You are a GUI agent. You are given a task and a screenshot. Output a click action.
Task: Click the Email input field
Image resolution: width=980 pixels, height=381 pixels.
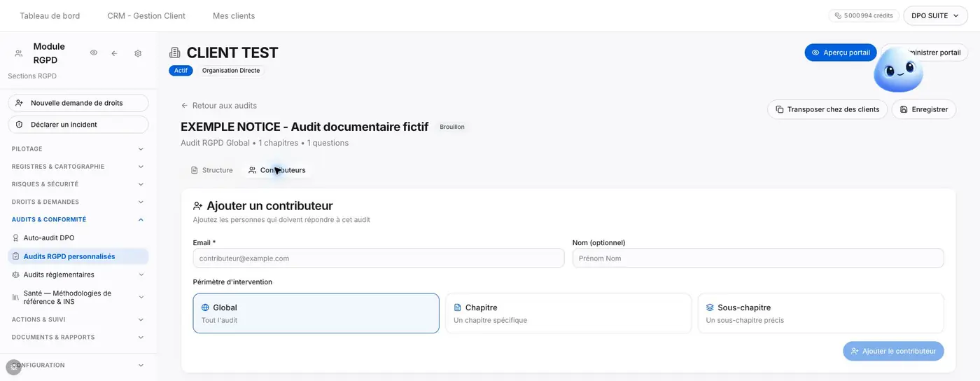coord(379,258)
